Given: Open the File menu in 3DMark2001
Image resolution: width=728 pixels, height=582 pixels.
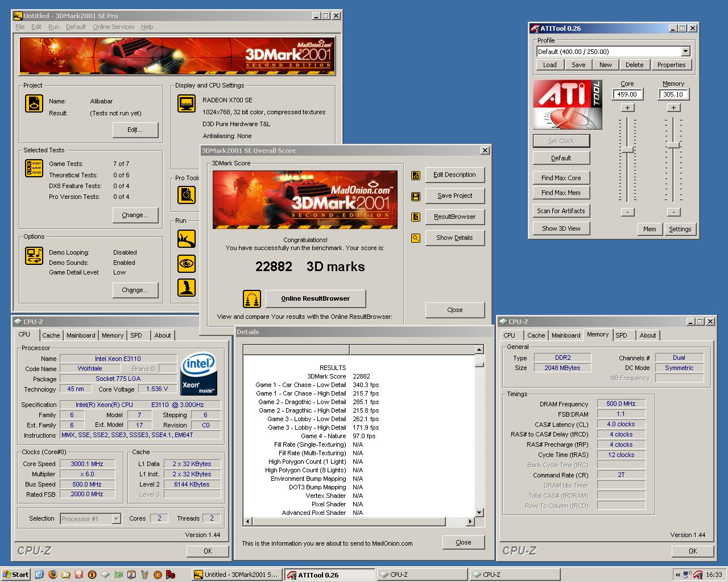Looking at the screenshot, I should (x=20, y=27).
